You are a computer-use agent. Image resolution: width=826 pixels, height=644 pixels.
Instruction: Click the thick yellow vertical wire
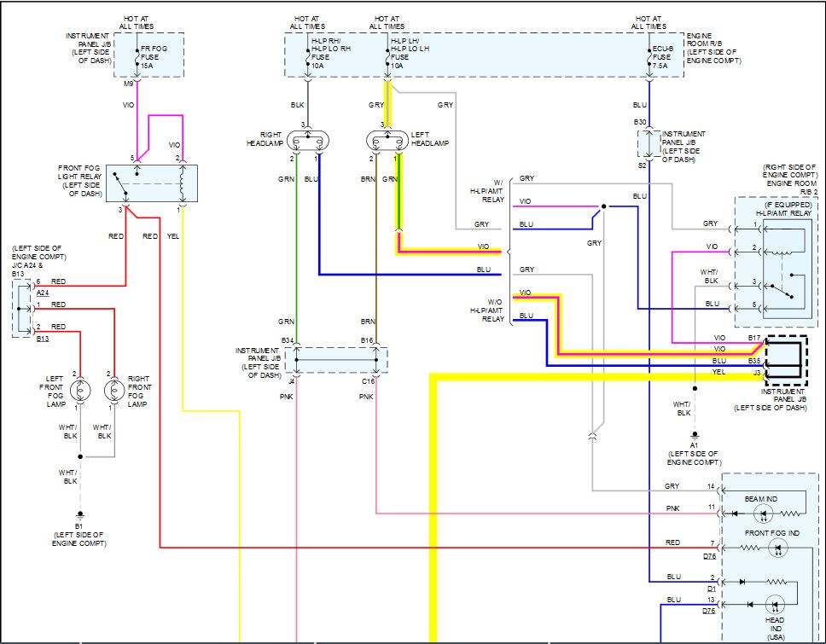point(433,512)
